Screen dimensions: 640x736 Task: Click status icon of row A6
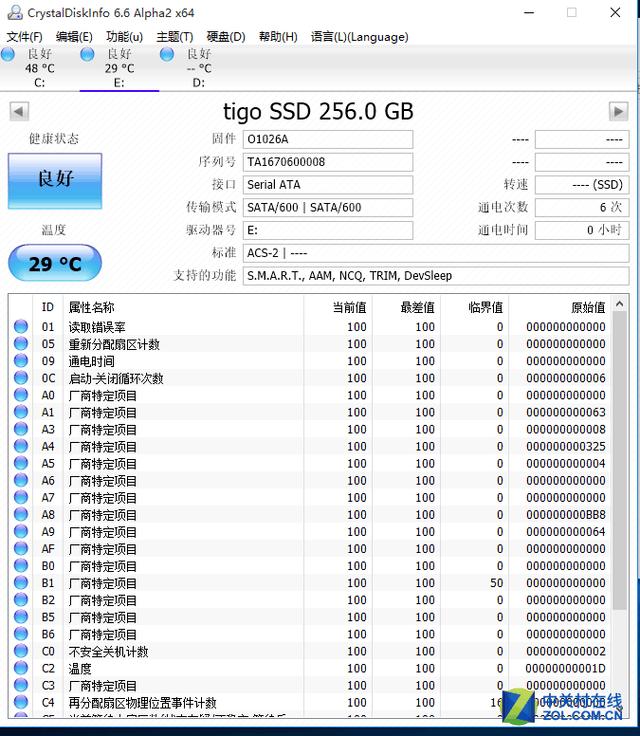(x=21, y=480)
